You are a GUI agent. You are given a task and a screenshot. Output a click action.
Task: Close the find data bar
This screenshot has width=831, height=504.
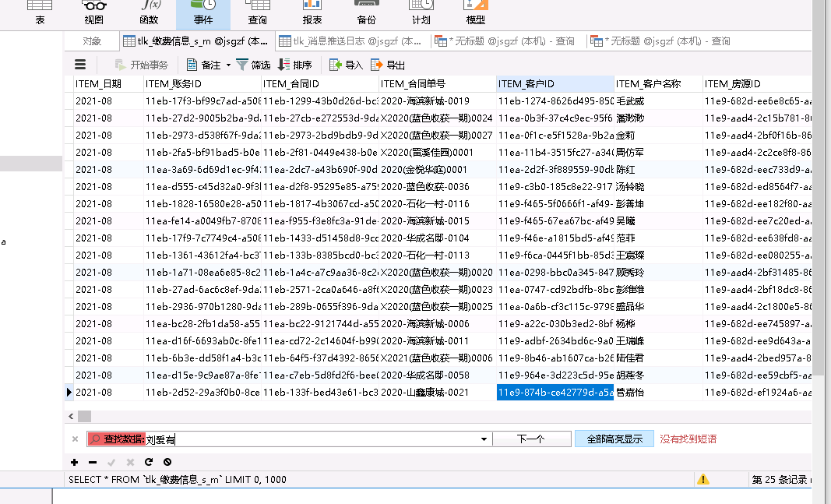[75, 439]
